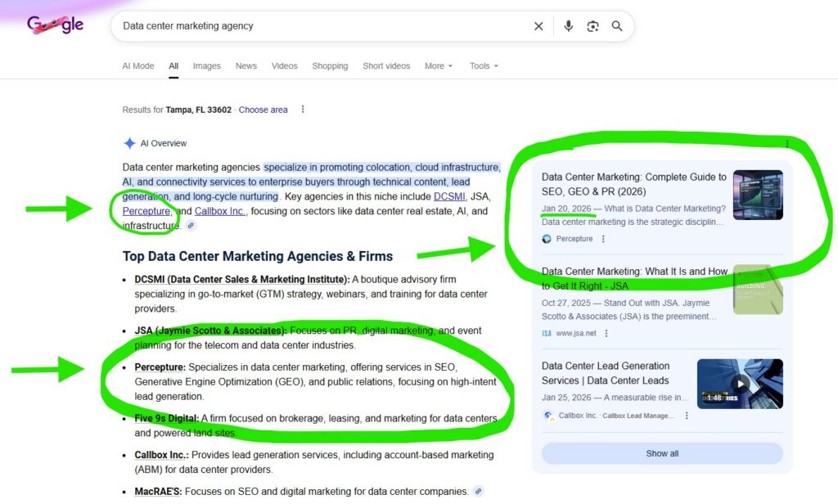The image size is (838, 504).
Task: Click the AI Overview sparkle icon
Action: pyautogui.click(x=129, y=142)
